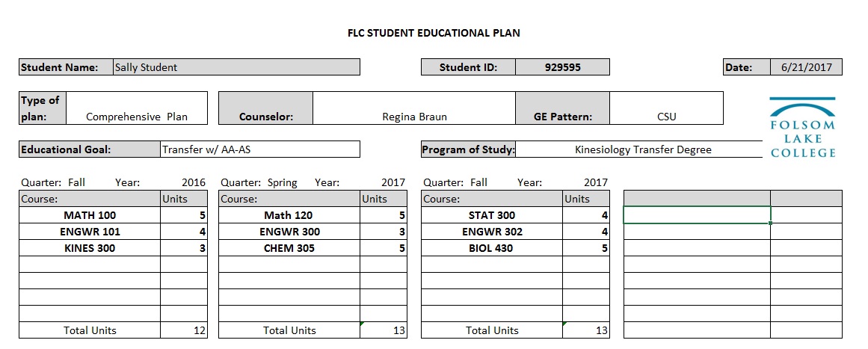Click the empty fourth quarter header cell
868x349 pixels.
tap(697, 199)
